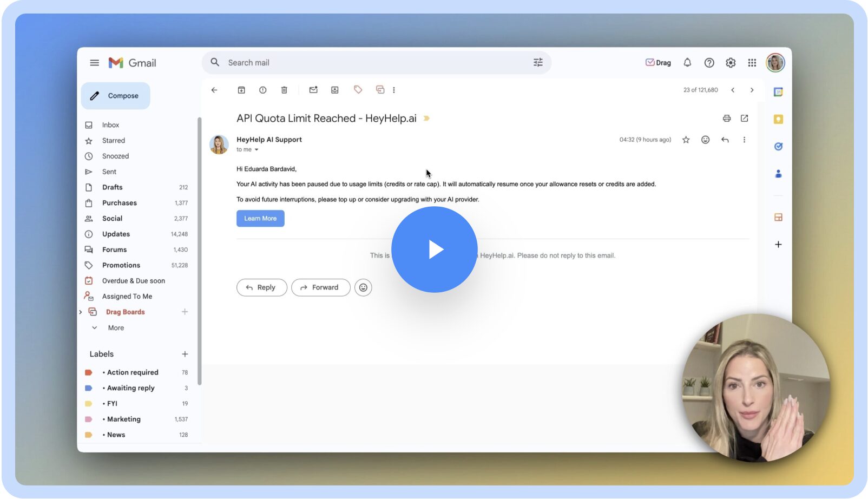Open Gmail settings gear
Screen dimensions: 868x499
click(731, 63)
